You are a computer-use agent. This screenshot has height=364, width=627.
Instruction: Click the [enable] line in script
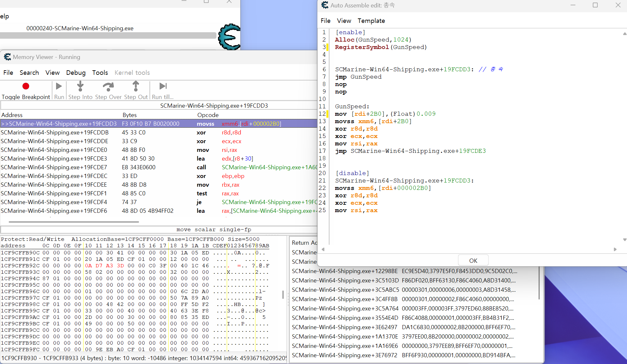coord(350,32)
